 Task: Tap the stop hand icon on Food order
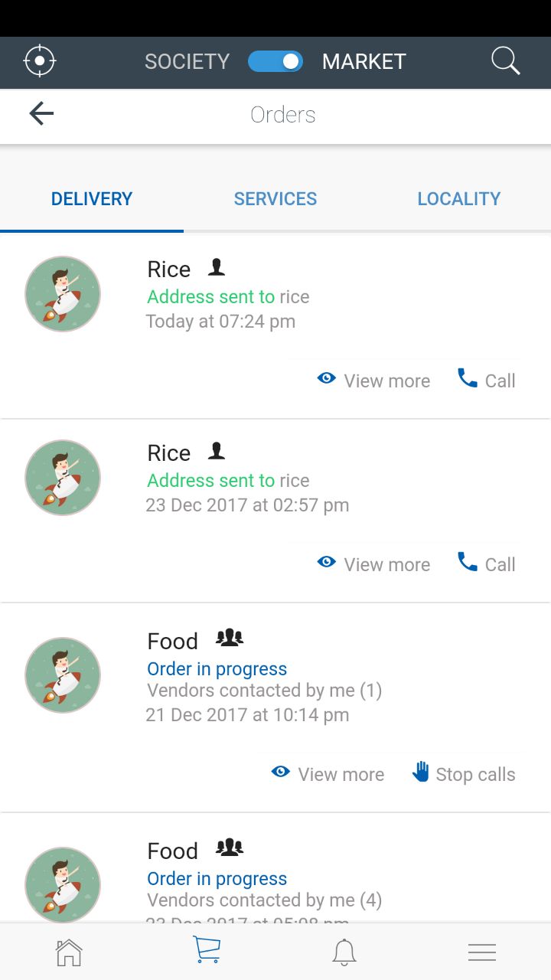(x=421, y=772)
